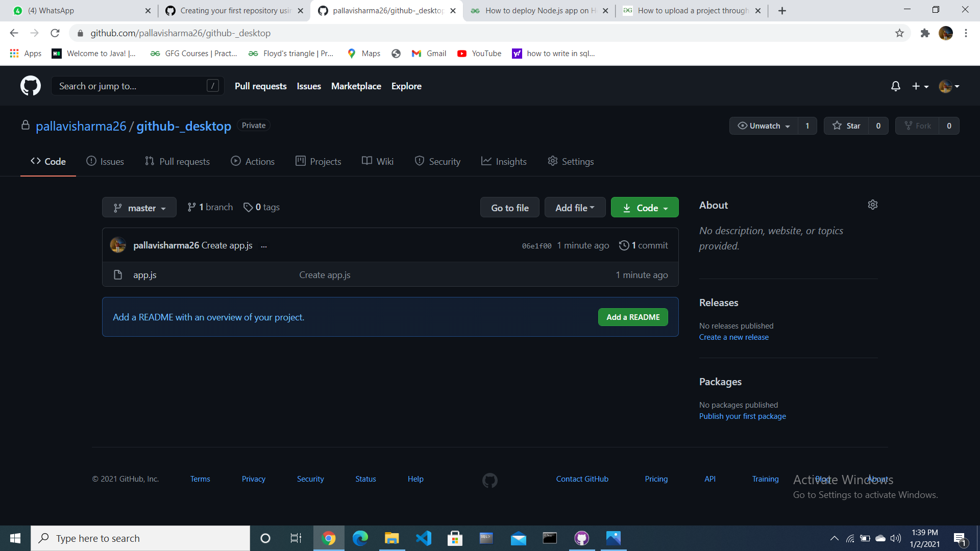The height and width of the screenshot is (551, 980).
Task: Open Pull requests global navigation
Action: 260,86
